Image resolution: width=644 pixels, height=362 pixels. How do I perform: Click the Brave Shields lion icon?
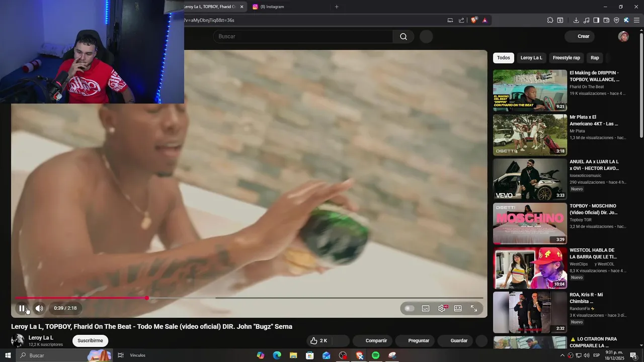pyautogui.click(x=474, y=20)
